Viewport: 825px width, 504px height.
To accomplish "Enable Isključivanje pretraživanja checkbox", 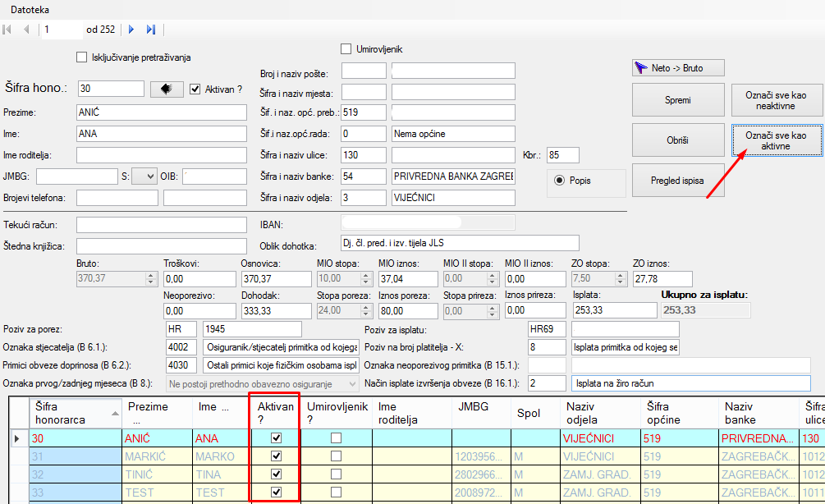I will tap(81, 57).
